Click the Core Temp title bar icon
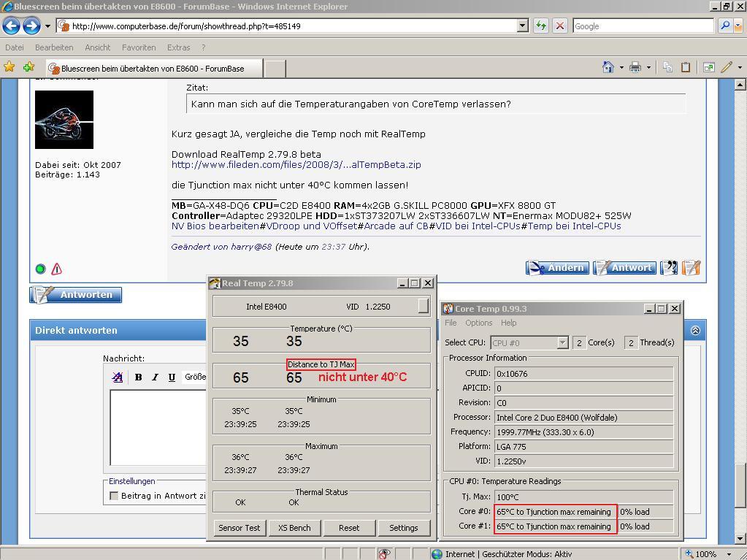Screen dimensions: 747x560 (448, 309)
